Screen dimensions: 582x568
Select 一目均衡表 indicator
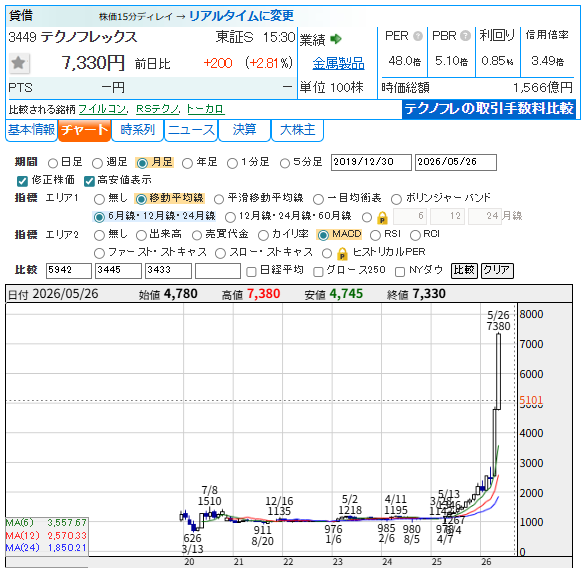[318, 199]
